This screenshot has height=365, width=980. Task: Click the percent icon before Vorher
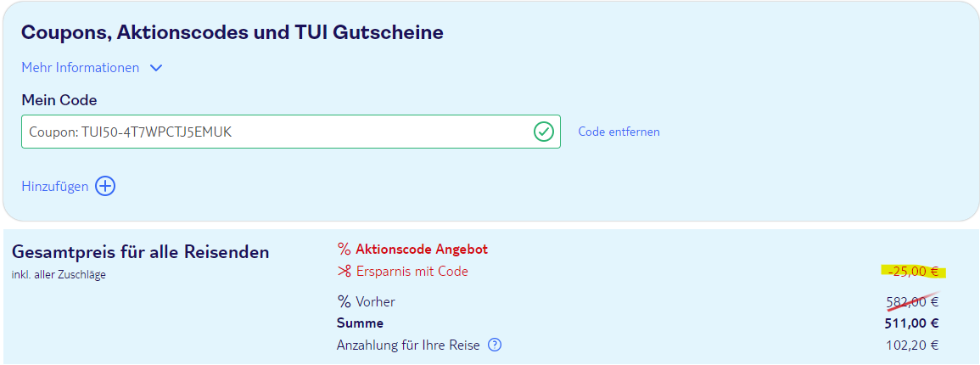pos(344,302)
